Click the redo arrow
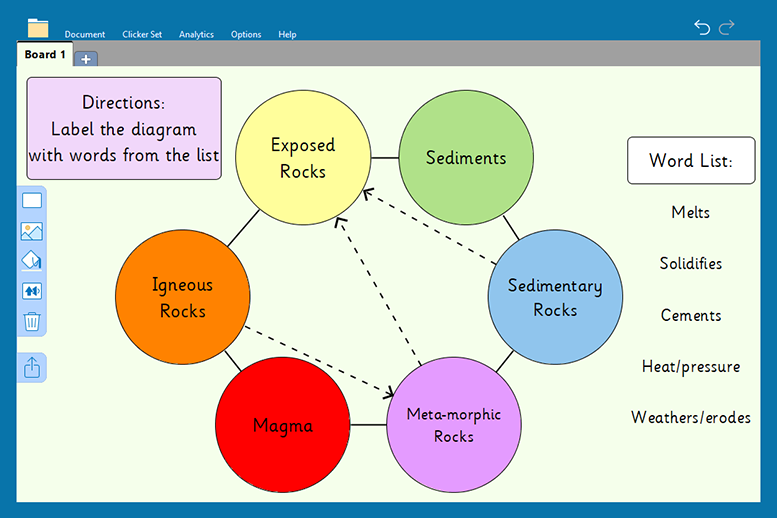777x518 pixels. click(x=727, y=27)
